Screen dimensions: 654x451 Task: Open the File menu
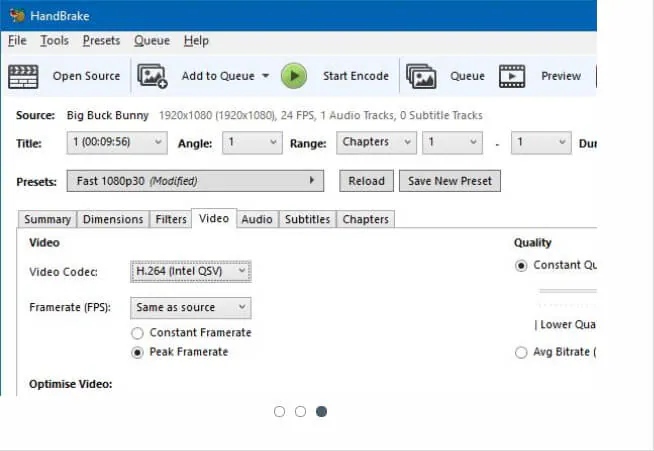tap(17, 40)
